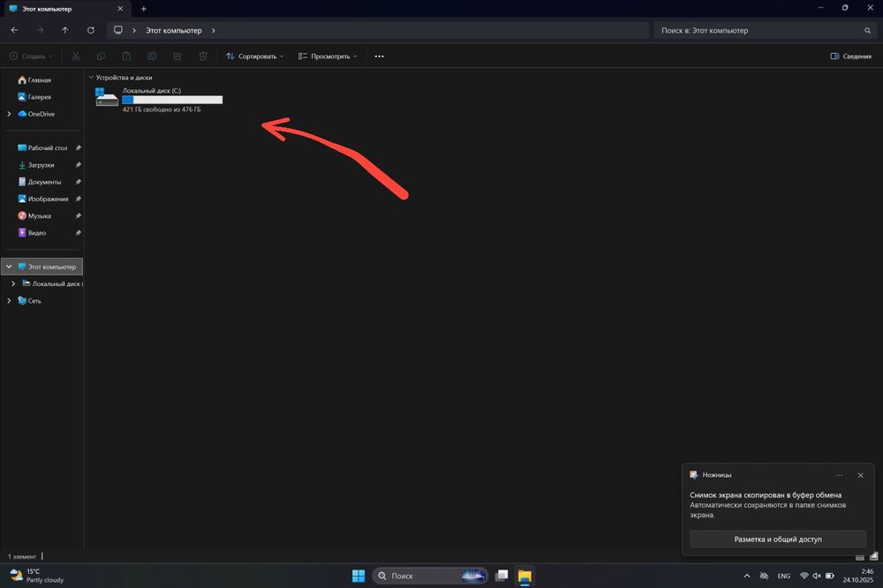Click the muted volume tray icon
The image size is (883, 588).
pos(817,576)
